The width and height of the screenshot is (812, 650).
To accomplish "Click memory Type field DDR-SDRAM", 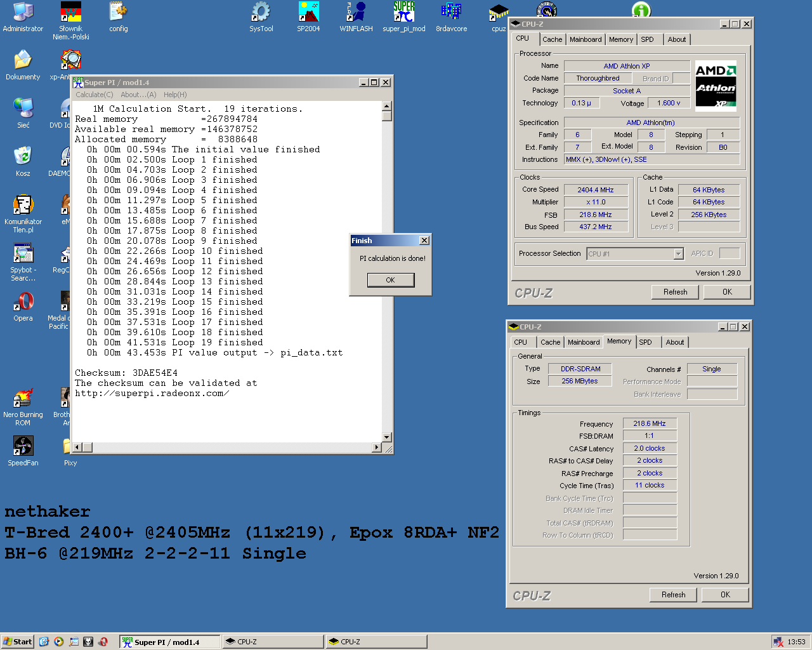I will 580,369.
